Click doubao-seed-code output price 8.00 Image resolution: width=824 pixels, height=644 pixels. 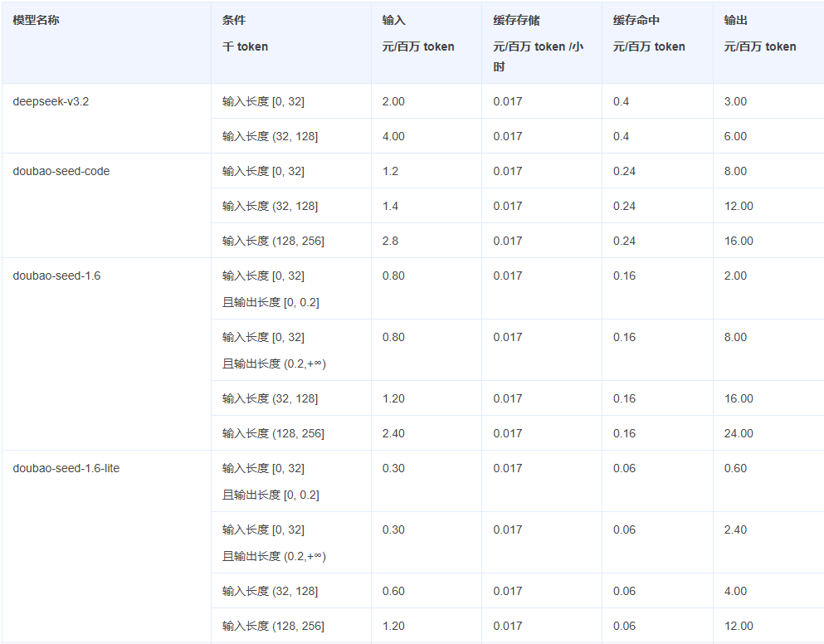point(735,172)
